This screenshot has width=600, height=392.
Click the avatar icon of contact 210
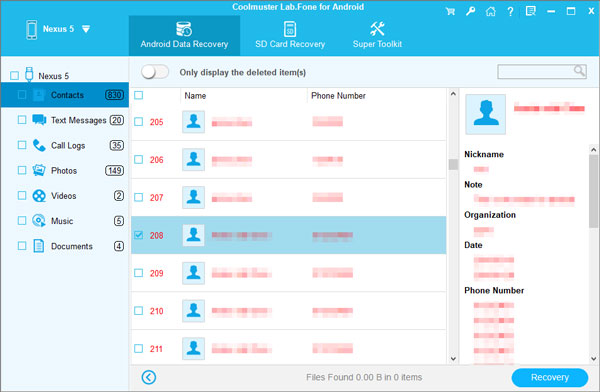(193, 310)
